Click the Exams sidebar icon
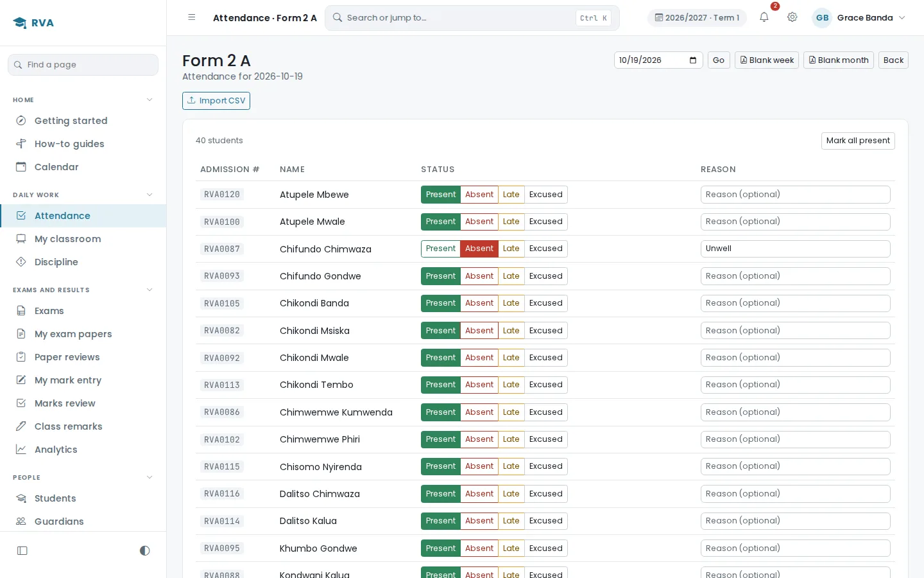The image size is (924, 578). click(21, 311)
